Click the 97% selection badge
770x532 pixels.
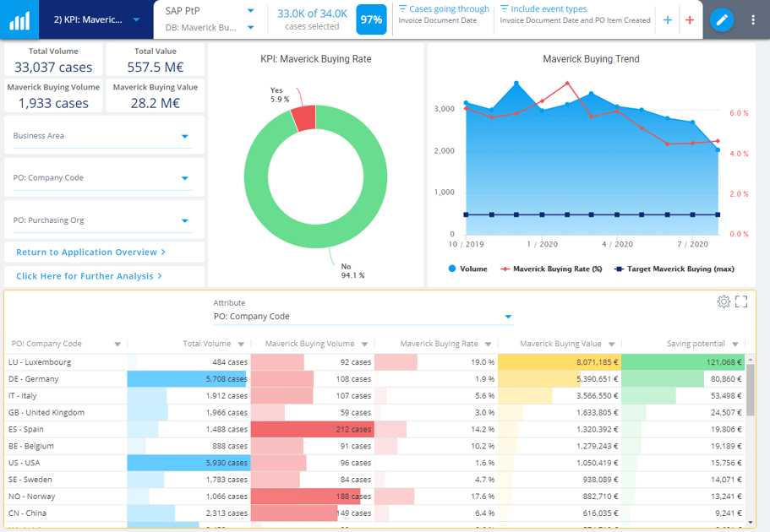(x=371, y=19)
